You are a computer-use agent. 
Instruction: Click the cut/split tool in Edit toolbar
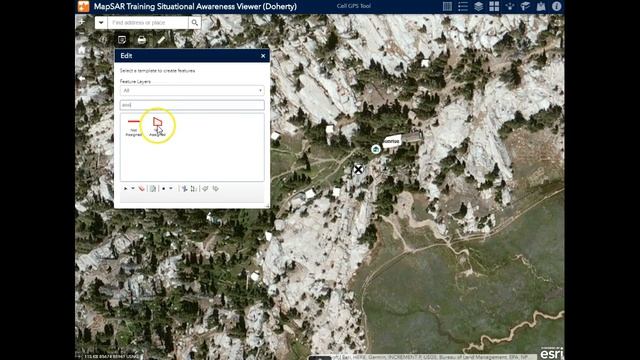pyautogui.click(x=184, y=189)
